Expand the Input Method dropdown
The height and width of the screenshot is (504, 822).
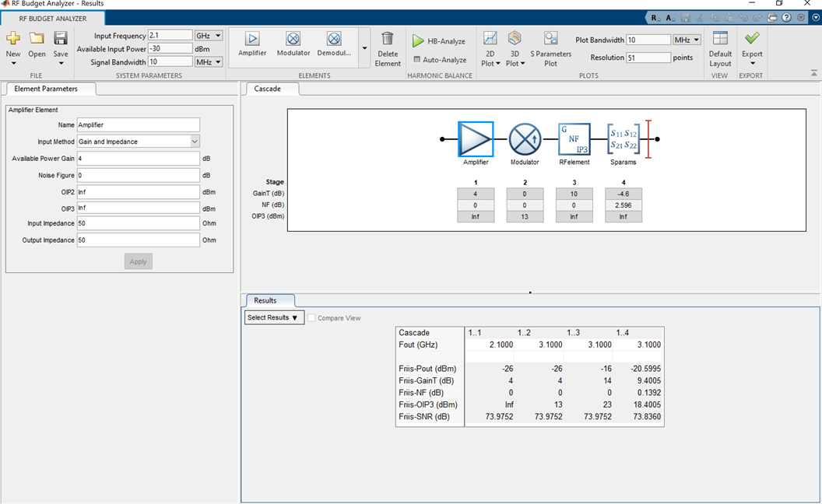[x=195, y=142]
